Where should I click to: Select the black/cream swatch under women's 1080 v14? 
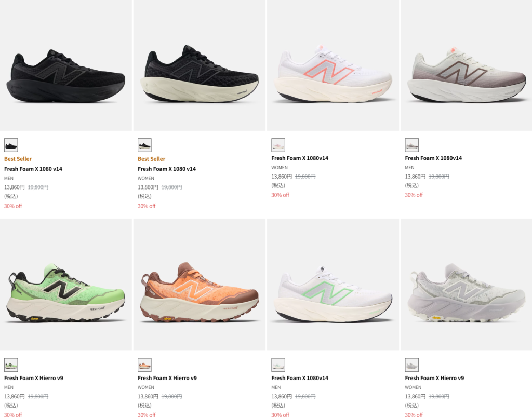coord(144,145)
